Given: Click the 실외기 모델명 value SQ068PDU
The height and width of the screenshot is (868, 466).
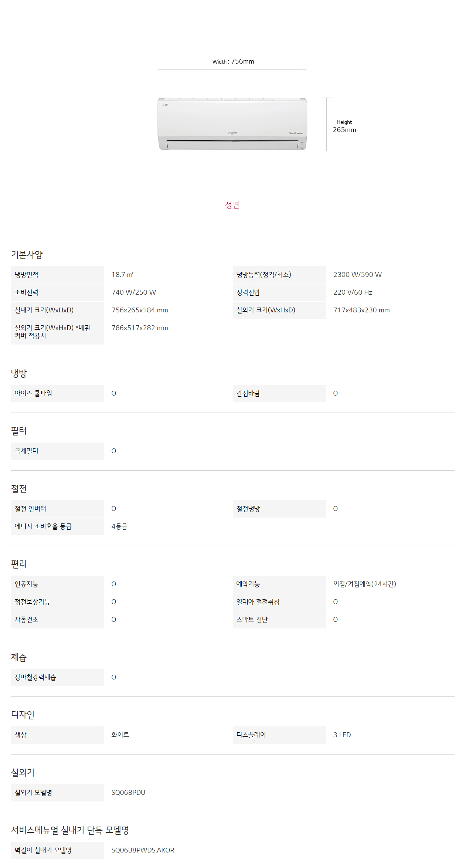Looking at the screenshot, I should point(128,793).
